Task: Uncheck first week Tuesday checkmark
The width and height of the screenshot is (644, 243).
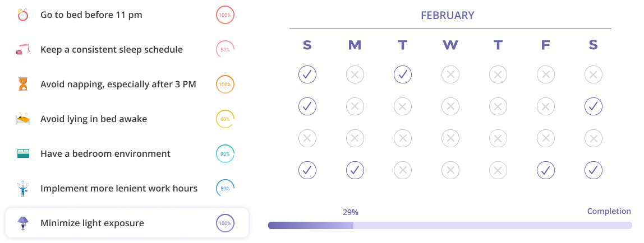Action: click(x=403, y=74)
